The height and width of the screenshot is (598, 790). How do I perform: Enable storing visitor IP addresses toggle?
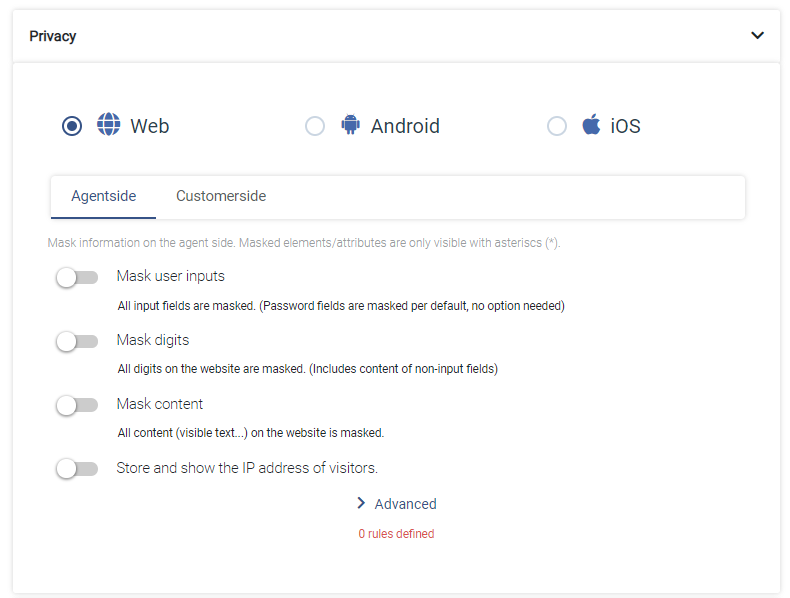pos(77,469)
